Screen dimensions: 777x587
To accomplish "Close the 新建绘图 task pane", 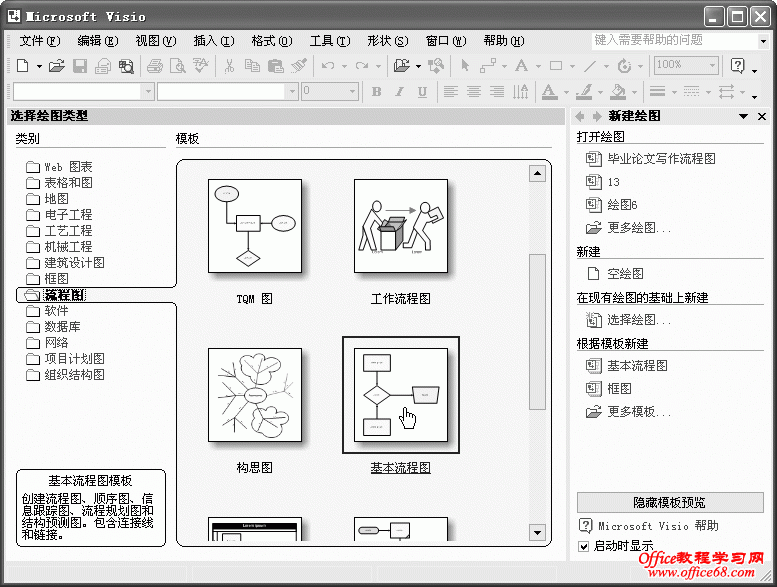I will 762,116.
